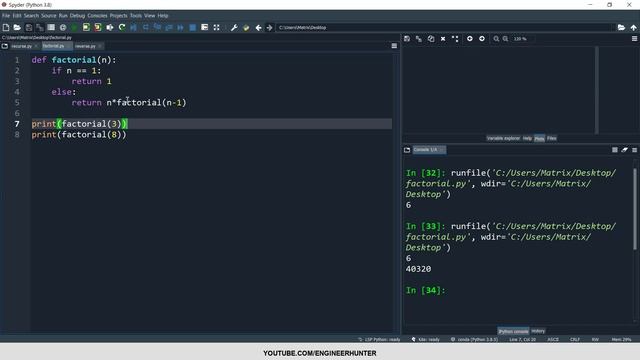Run file with the green play icon
This screenshot has height=360, width=640.
[x=74, y=27]
